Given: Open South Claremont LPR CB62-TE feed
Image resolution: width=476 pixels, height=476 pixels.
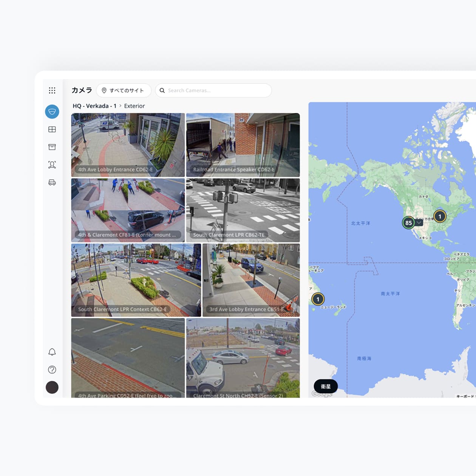Looking at the screenshot, I should (243, 210).
